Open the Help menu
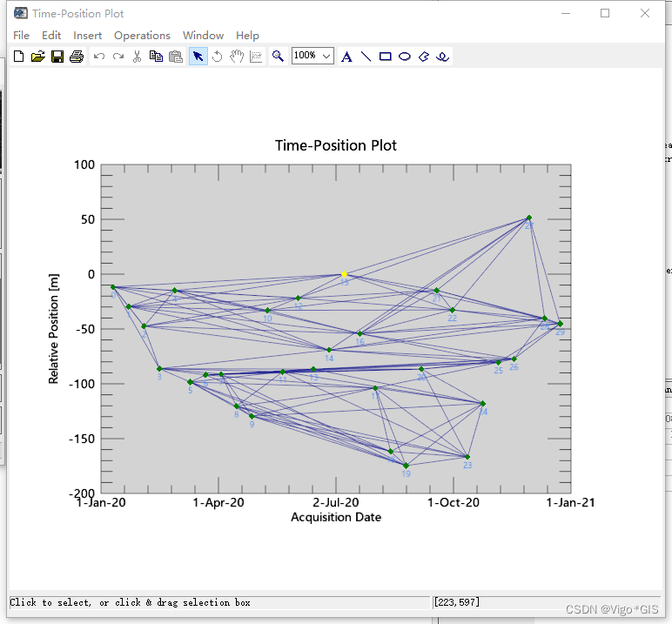The width and height of the screenshot is (672, 624). point(247,35)
